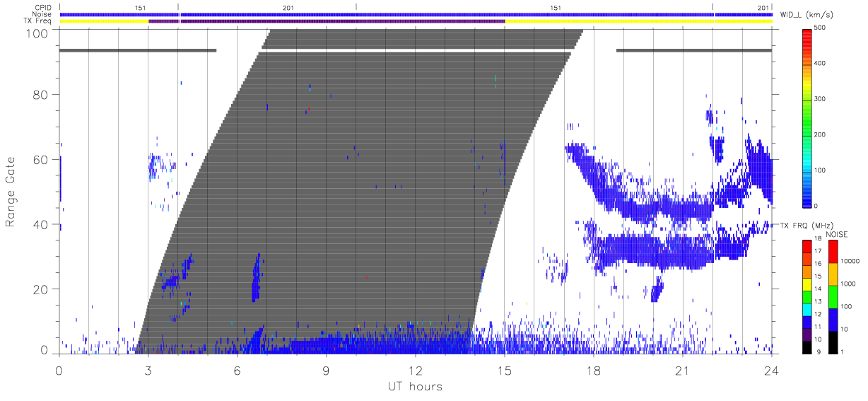
Task: Click the 80 tick on Range Gate axis
Action: tap(42, 95)
